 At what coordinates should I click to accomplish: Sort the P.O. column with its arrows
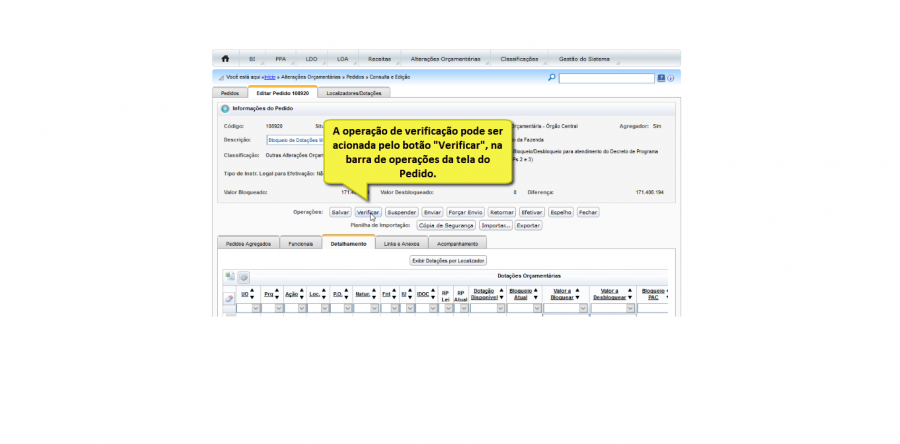click(x=348, y=294)
